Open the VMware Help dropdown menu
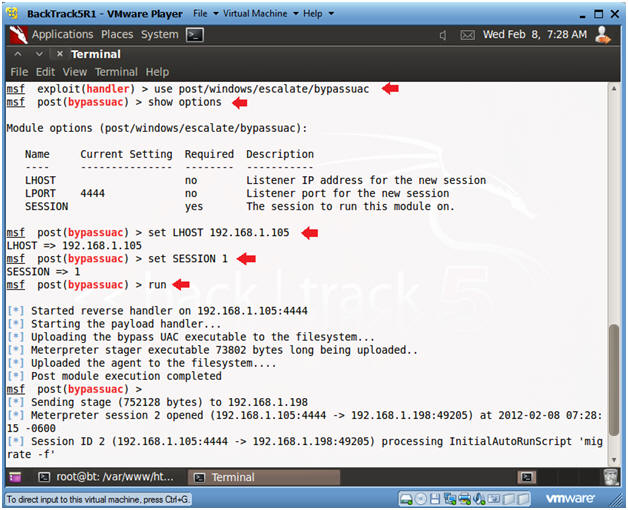The image size is (628, 510). [318, 14]
